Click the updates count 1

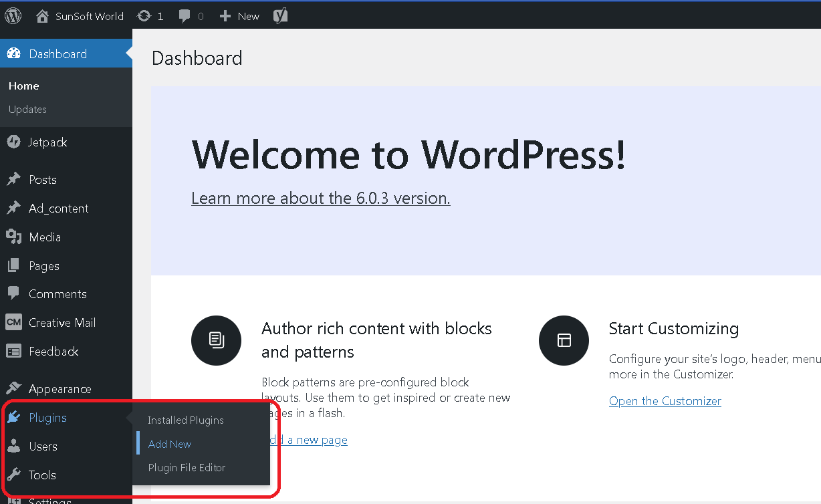click(160, 16)
